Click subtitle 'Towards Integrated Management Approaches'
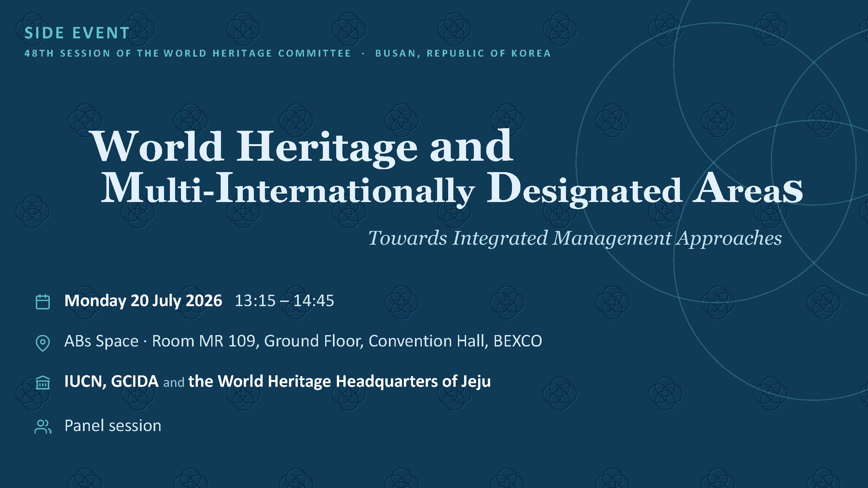This screenshot has width=868, height=488. point(575,238)
